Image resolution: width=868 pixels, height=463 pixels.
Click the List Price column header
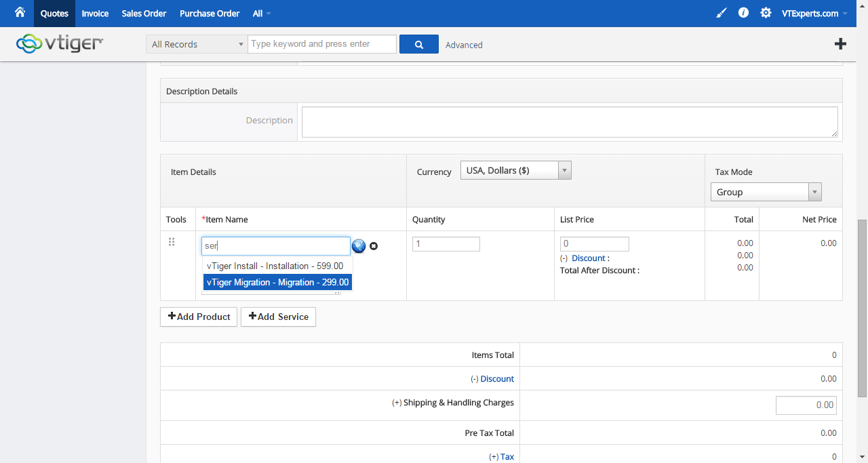click(x=577, y=220)
